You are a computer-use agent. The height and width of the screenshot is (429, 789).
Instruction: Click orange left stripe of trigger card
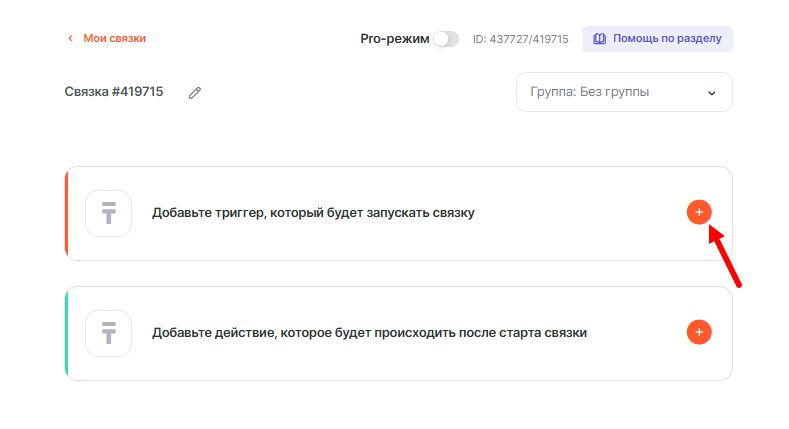(x=66, y=213)
